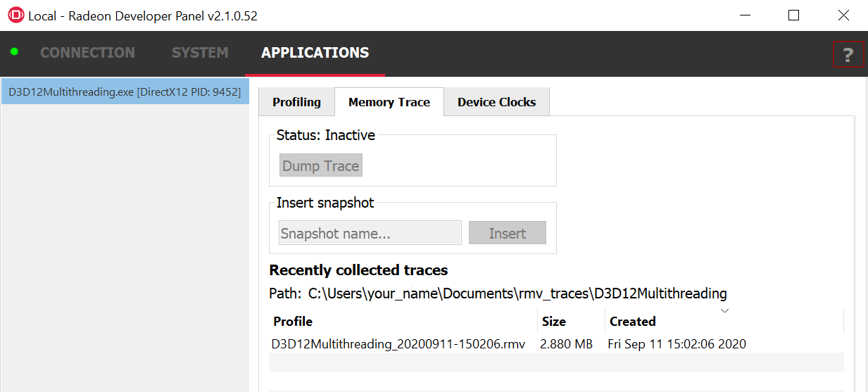Viewport: 868px width, 392px height.
Task: Click the Insert snapshot button
Action: pyautogui.click(x=507, y=234)
